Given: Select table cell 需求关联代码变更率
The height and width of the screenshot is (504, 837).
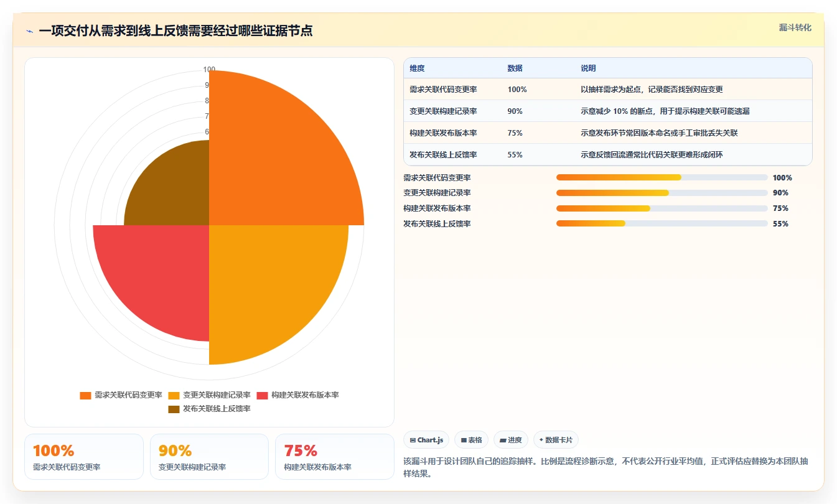Looking at the screenshot, I should click(443, 90).
